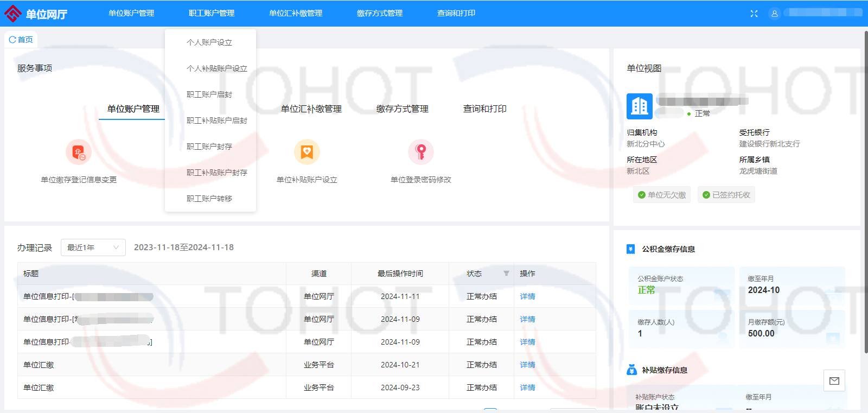Select 个人账户设立 from the dropdown menu

pyautogui.click(x=209, y=42)
